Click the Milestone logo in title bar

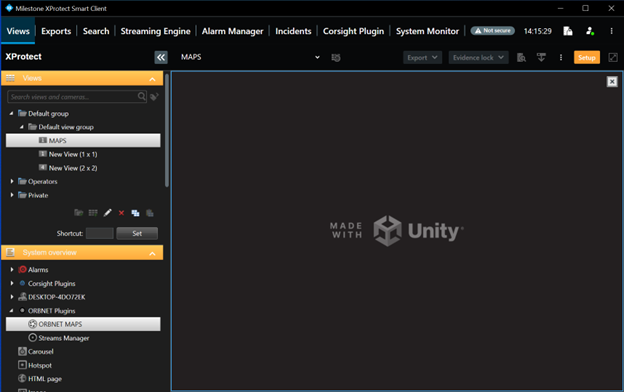click(x=9, y=8)
